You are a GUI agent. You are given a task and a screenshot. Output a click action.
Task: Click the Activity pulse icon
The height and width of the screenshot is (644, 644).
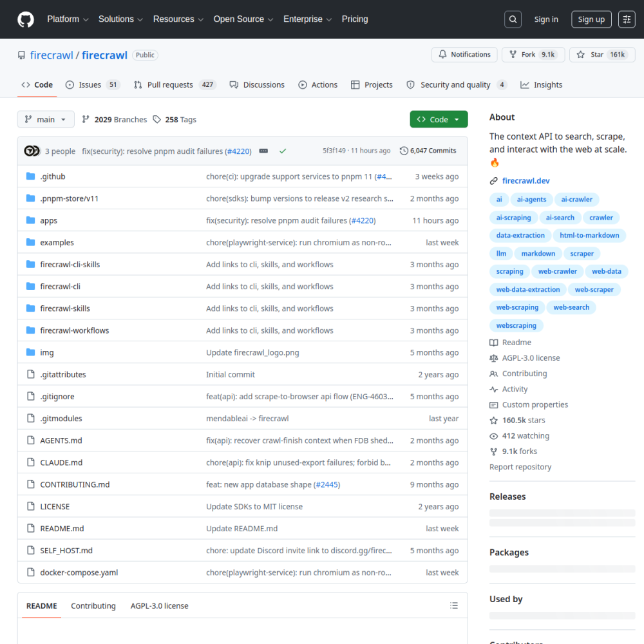click(493, 390)
